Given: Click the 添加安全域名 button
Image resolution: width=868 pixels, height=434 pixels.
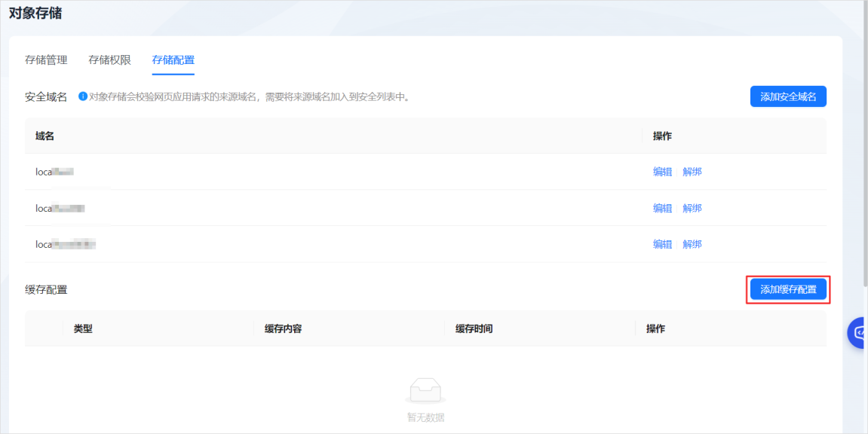Looking at the screenshot, I should pos(788,96).
